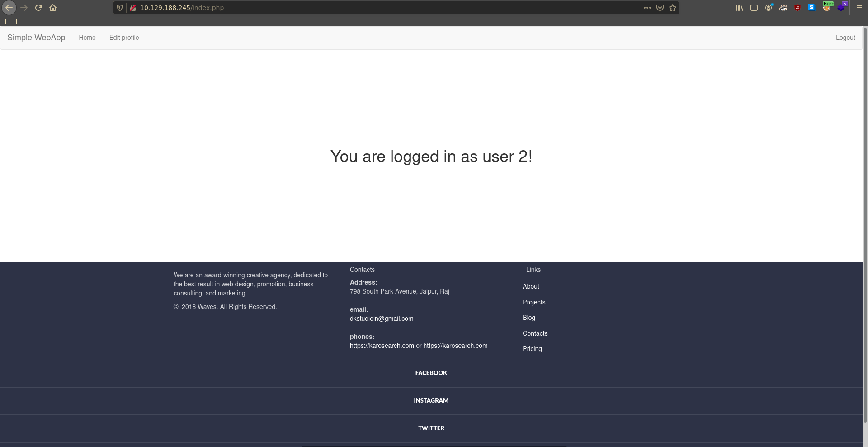Open the Firefox hamburger application menu
868x447 pixels.
click(x=859, y=8)
